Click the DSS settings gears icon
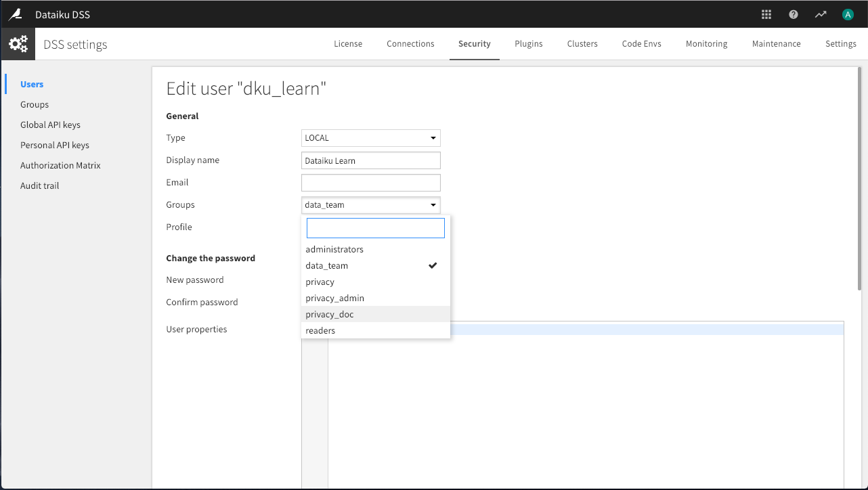Viewport: 868px width, 490px height. click(x=18, y=44)
